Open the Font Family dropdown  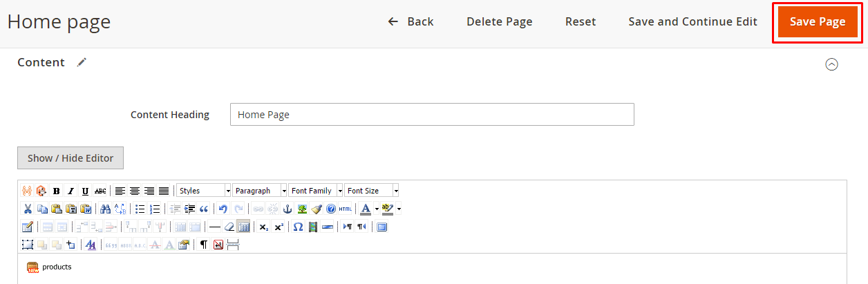(x=316, y=191)
